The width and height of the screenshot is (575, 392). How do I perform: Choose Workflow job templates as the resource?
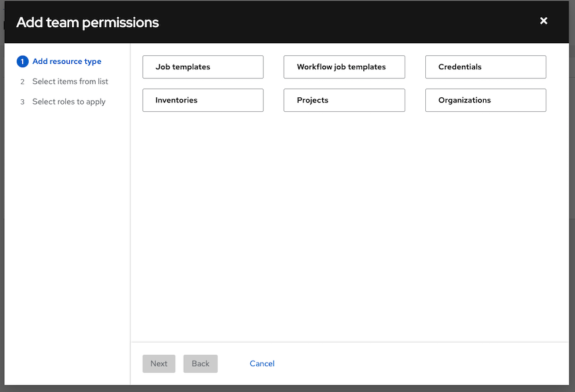click(x=344, y=67)
